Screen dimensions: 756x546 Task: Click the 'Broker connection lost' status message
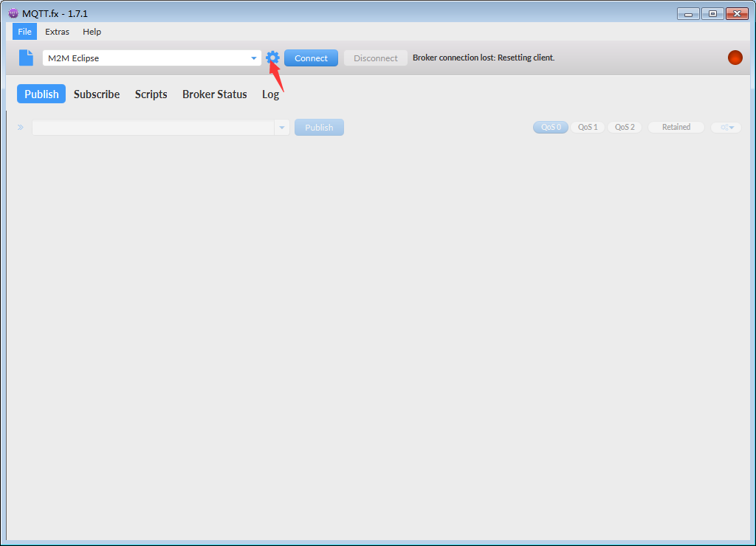484,58
